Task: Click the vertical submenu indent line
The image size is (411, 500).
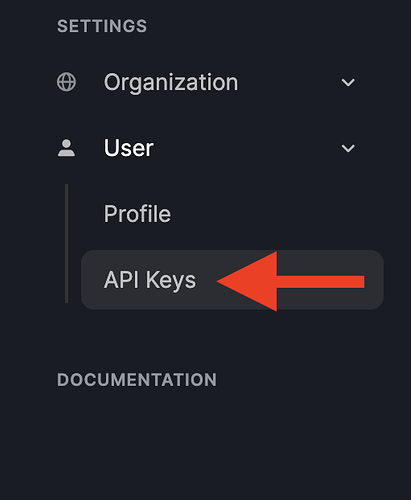Action: 67,244
